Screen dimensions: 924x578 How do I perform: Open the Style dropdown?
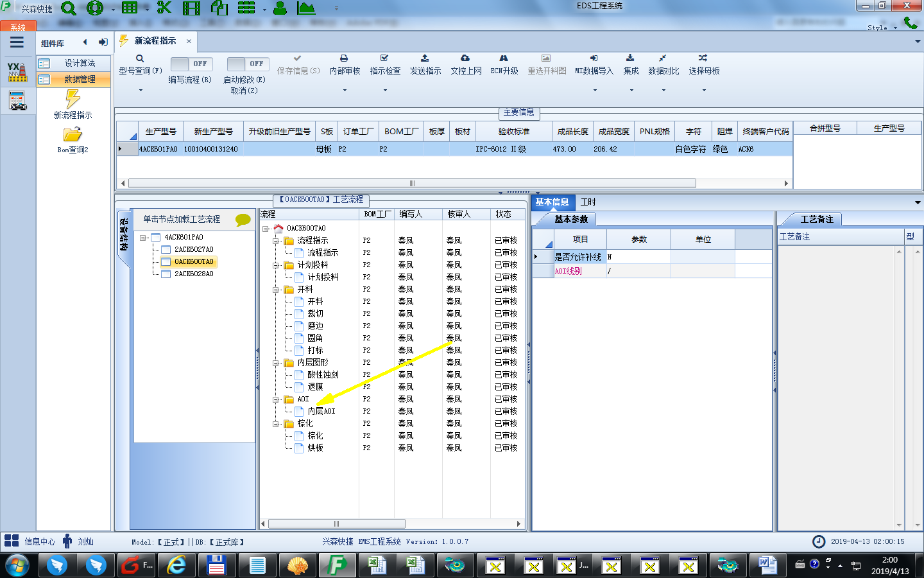click(x=882, y=28)
